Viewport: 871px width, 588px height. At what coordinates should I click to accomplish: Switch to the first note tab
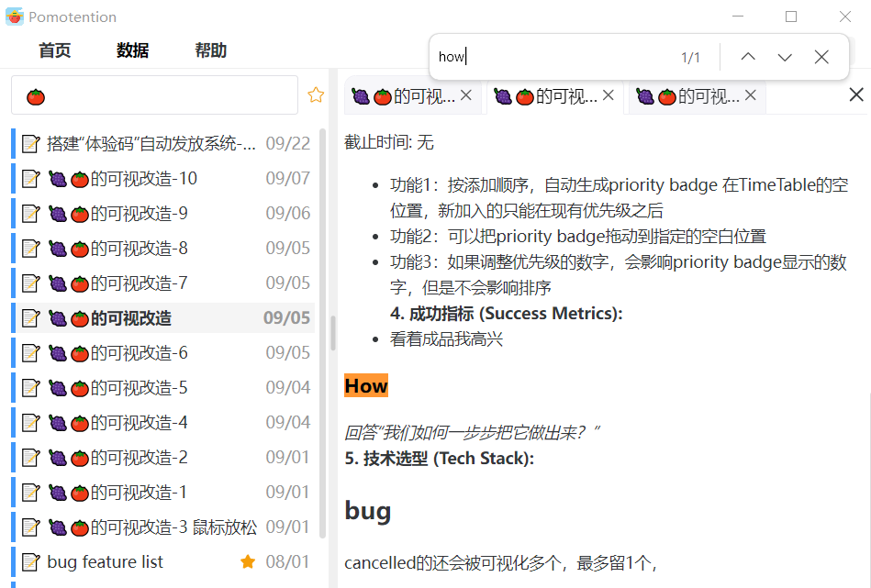404,96
